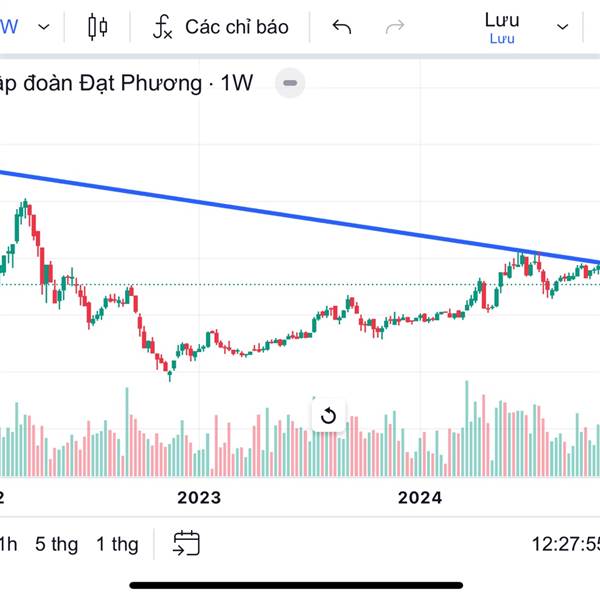Expand the Lưu save options chevron

[x=562, y=27]
